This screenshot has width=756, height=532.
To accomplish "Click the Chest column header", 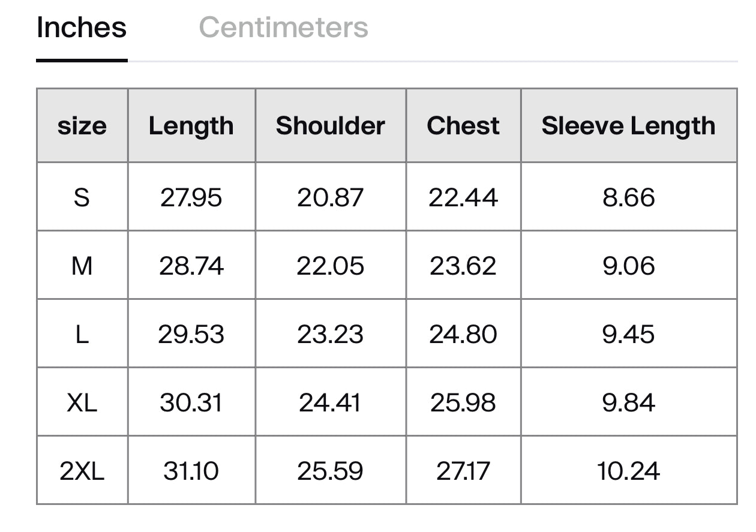I will pos(463,126).
